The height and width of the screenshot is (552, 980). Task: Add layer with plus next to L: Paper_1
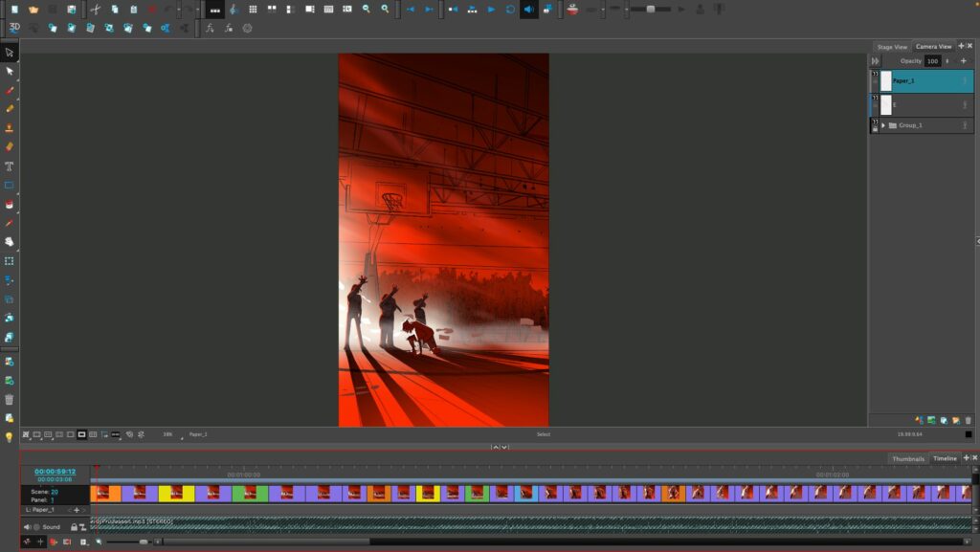coord(77,510)
